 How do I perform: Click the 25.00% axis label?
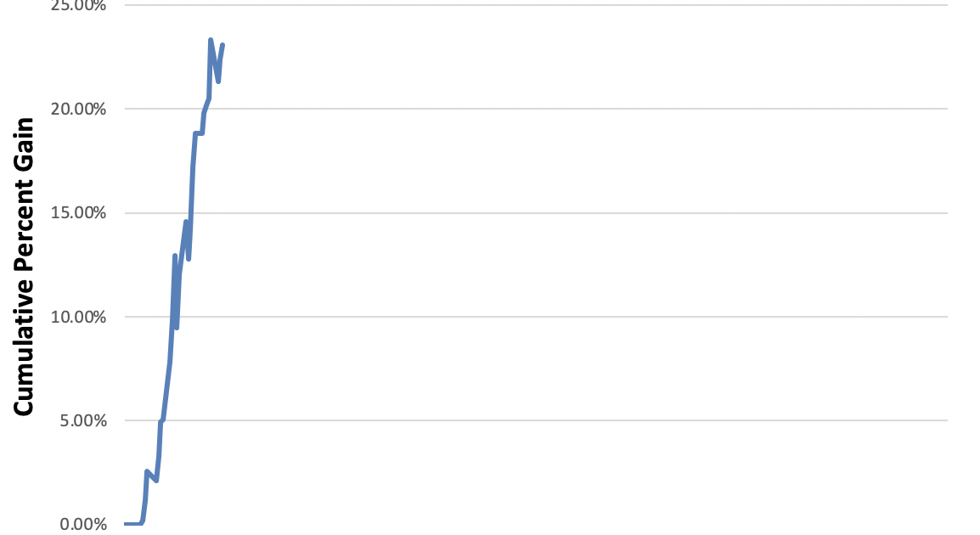pos(80,6)
